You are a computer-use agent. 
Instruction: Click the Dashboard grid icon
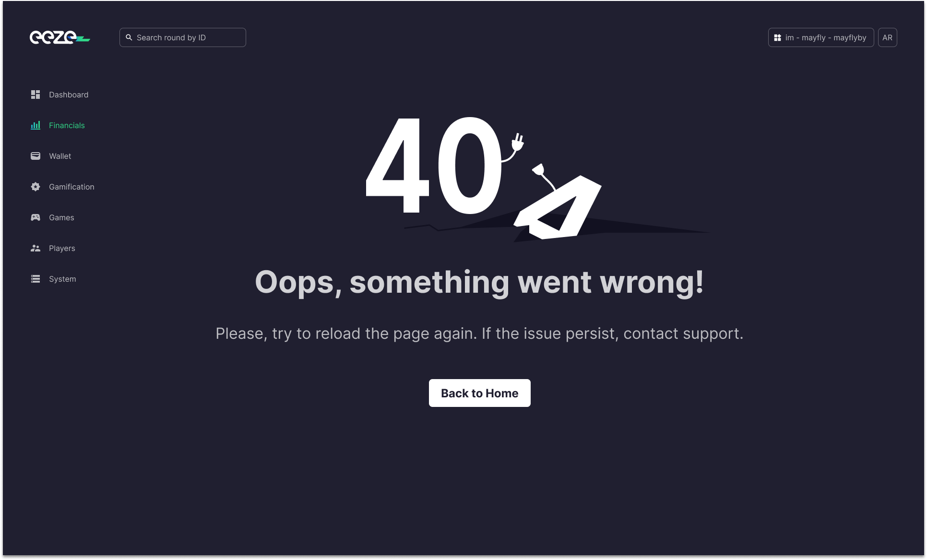(x=36, y=95)
